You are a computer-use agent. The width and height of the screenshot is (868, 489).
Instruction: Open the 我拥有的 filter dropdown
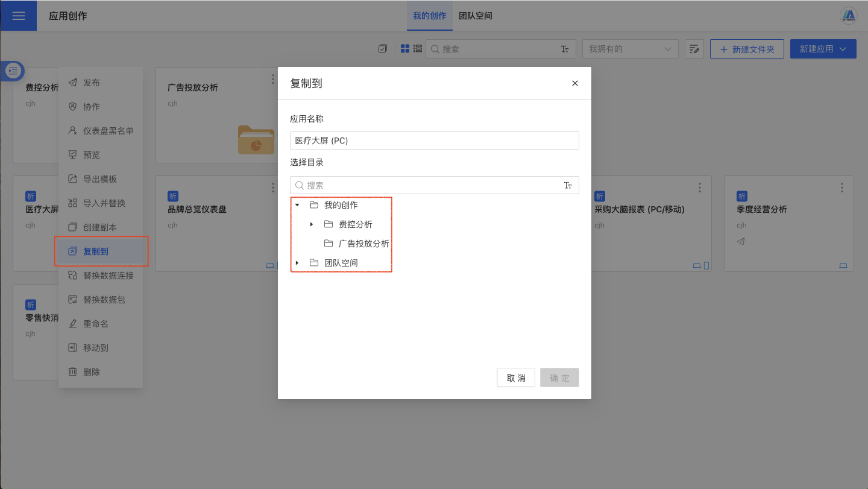[630, 49]
